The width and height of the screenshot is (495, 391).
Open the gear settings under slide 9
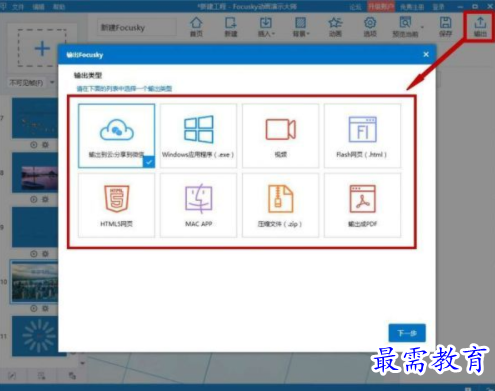click(x=45, y=254)
